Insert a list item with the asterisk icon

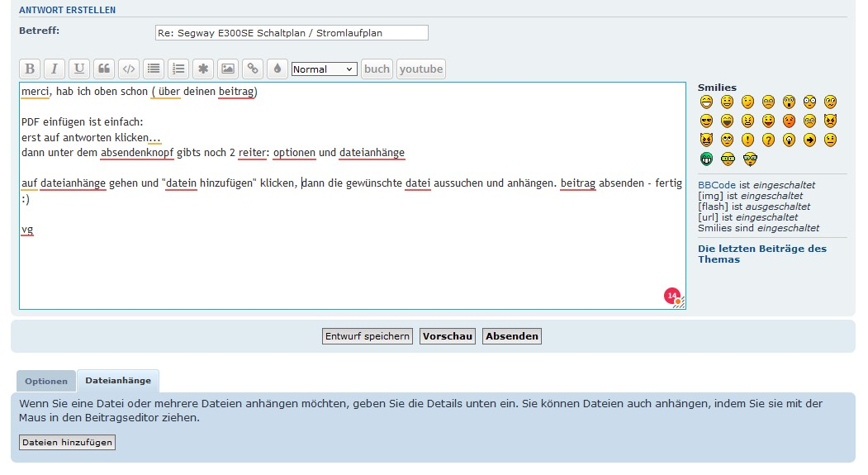[x=203, y=69]
